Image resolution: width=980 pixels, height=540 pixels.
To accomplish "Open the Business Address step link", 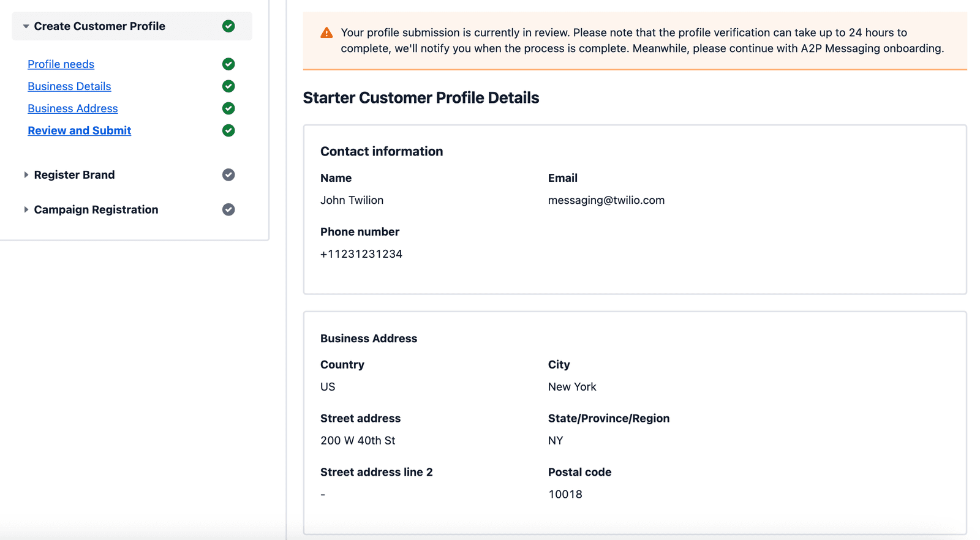I will tap(72, 108).
